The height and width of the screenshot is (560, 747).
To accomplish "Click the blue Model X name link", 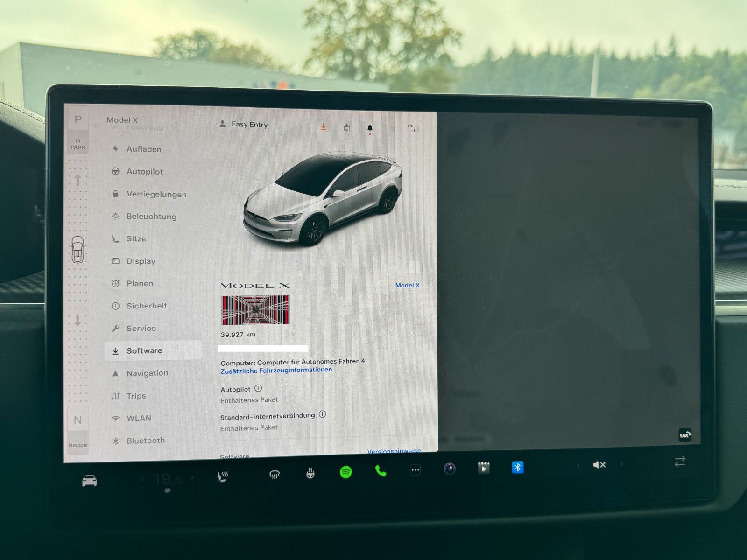I will [x=407, y=285].
